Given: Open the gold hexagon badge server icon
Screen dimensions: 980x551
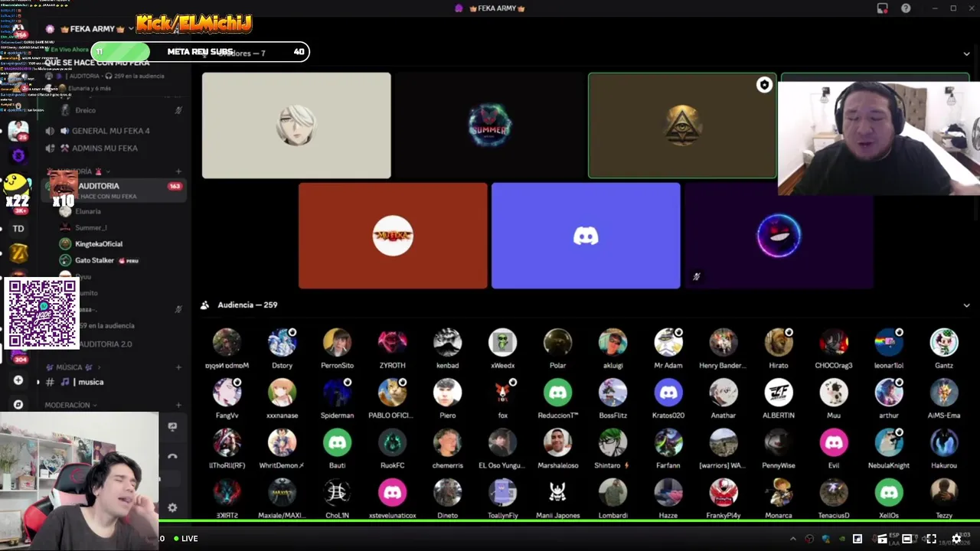Looking at the screenshot, I should [18, 253].
